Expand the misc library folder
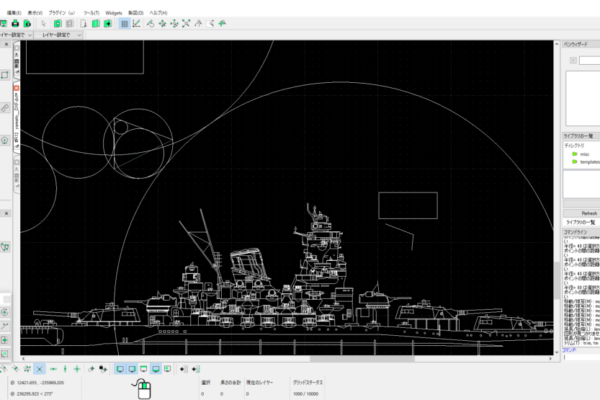The height and width of the screenshot is (400, 600). [x=580, y=154]
